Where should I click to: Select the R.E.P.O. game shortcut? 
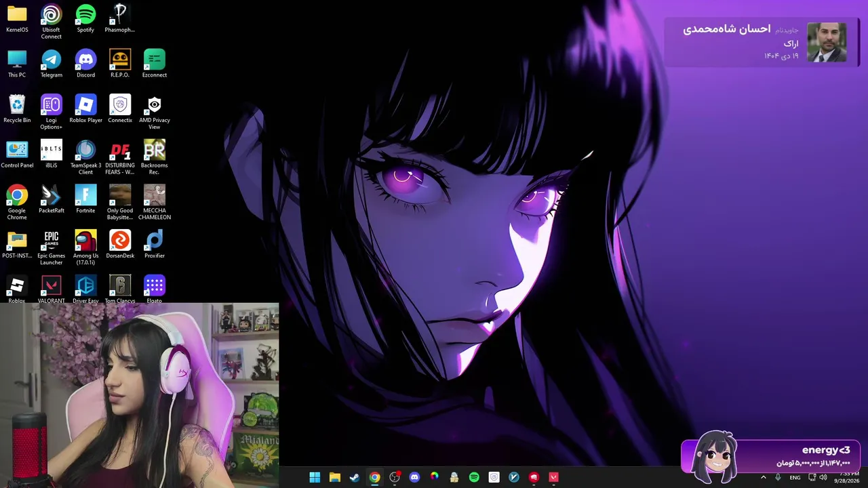pyautogui.click(x=120, y=64)
